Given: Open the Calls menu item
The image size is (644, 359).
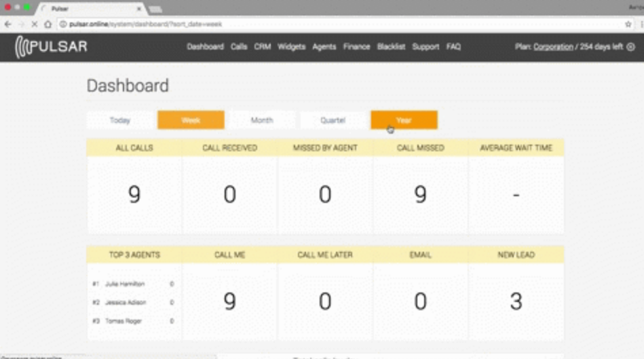Looking at the screenshot, I should click(x=239, y=47).
